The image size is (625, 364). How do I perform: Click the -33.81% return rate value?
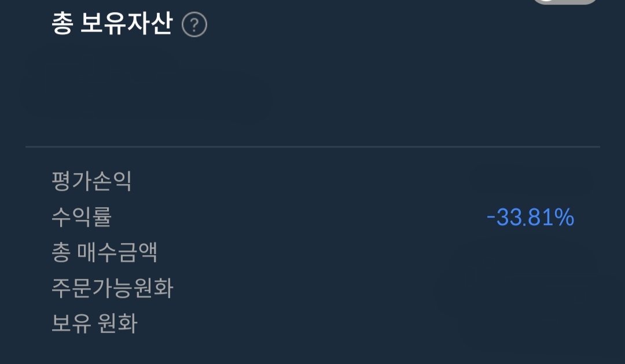click(x=530, y=218)
